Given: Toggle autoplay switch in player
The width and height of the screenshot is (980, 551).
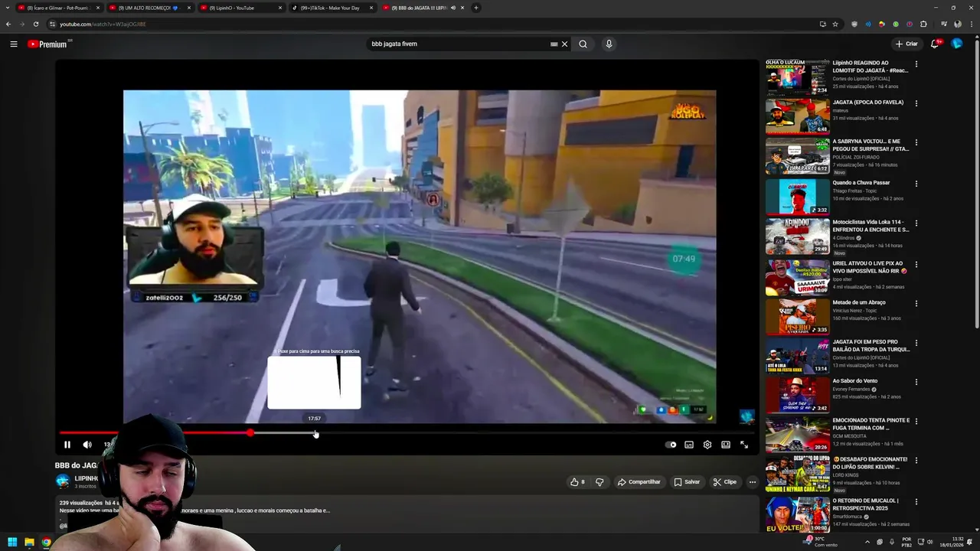Looking at the screenshot, I should [671, 445].
